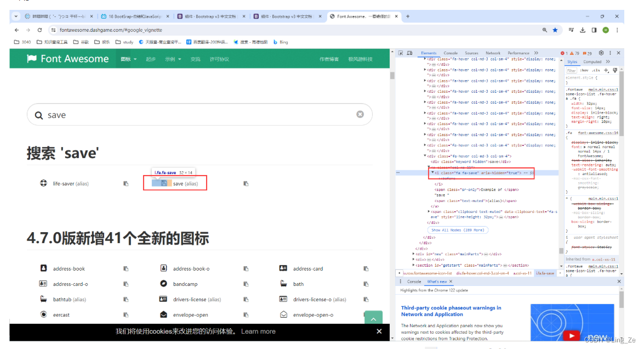Copy icon next to address-book-o
Screen dimensions: 644x349
click(246, 269)
